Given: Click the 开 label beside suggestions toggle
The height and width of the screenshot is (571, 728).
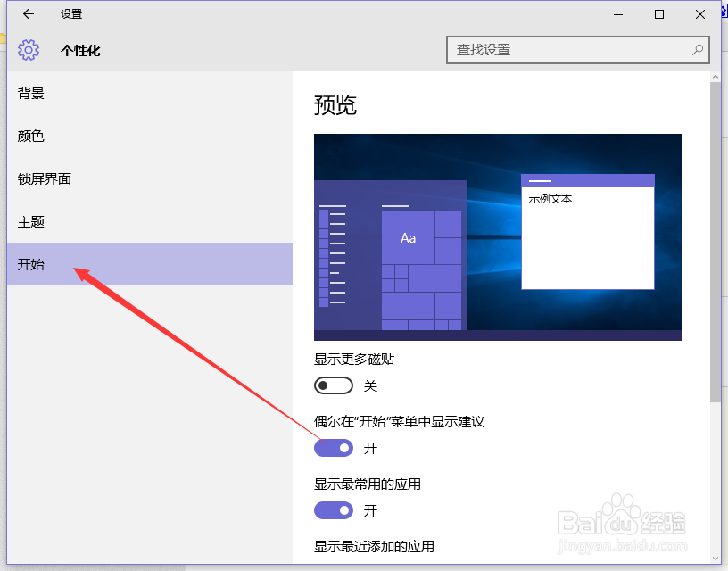Looking at the screenshot, I should pyautogui.click(x=370, y=448).
